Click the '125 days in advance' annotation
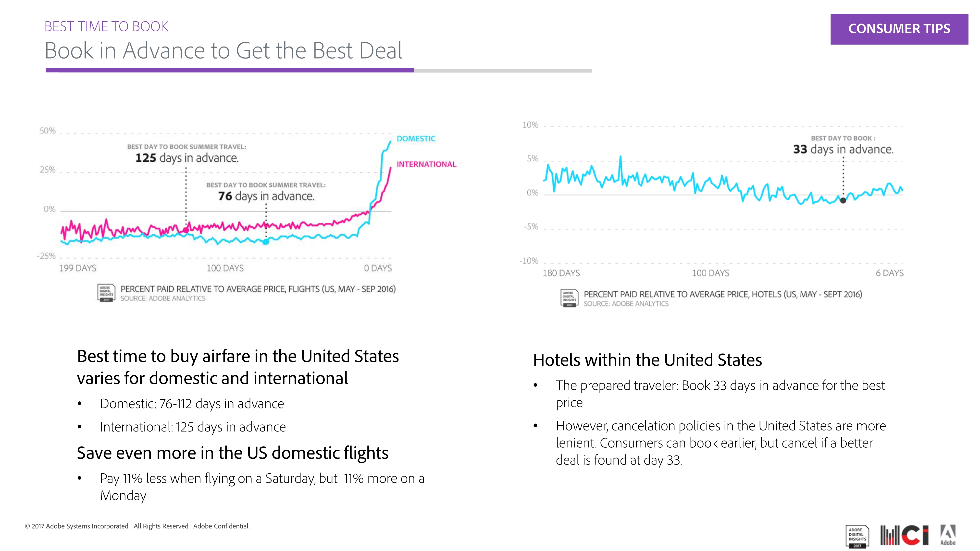 tap(187, 157)
